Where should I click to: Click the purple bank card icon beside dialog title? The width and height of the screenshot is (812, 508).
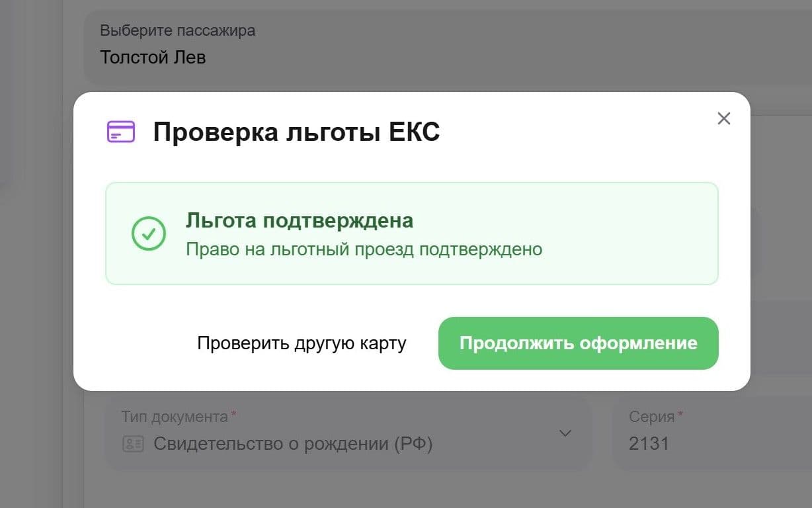click(x=120, y=131)
